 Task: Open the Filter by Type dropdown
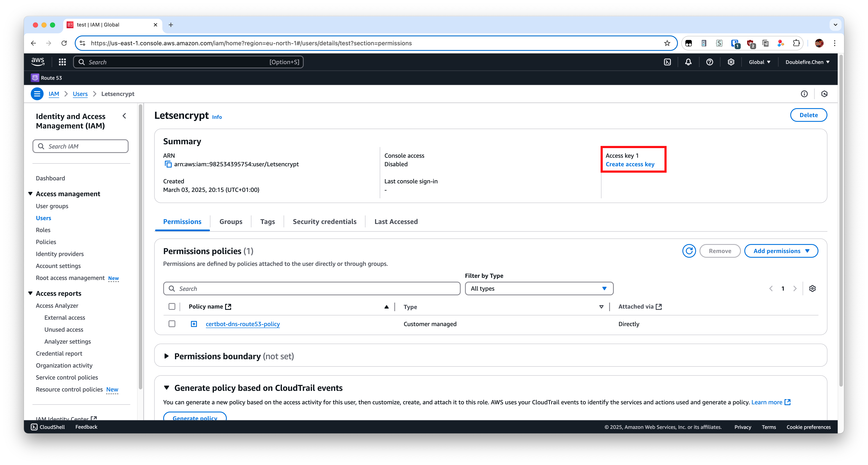point(539,289)
